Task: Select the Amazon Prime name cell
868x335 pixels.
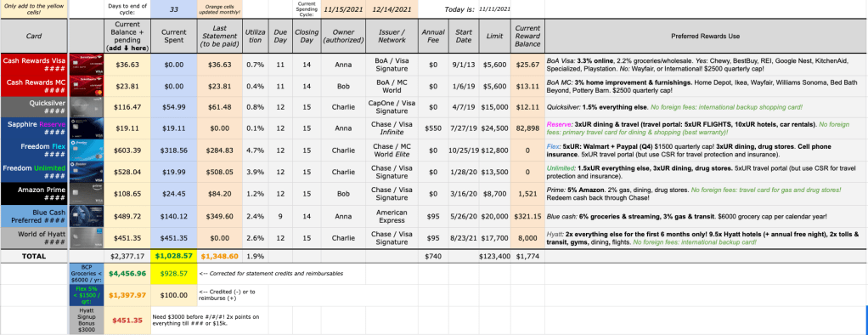Action: pos(33,194)
